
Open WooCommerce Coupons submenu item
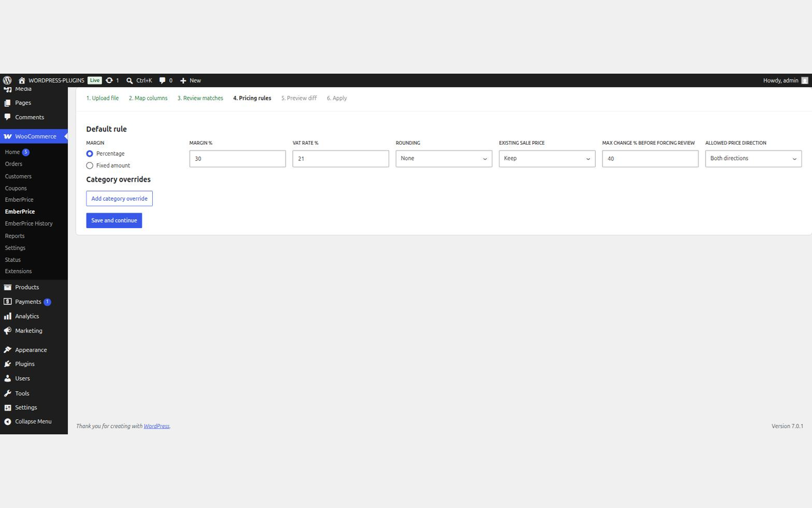pos(16,189)
